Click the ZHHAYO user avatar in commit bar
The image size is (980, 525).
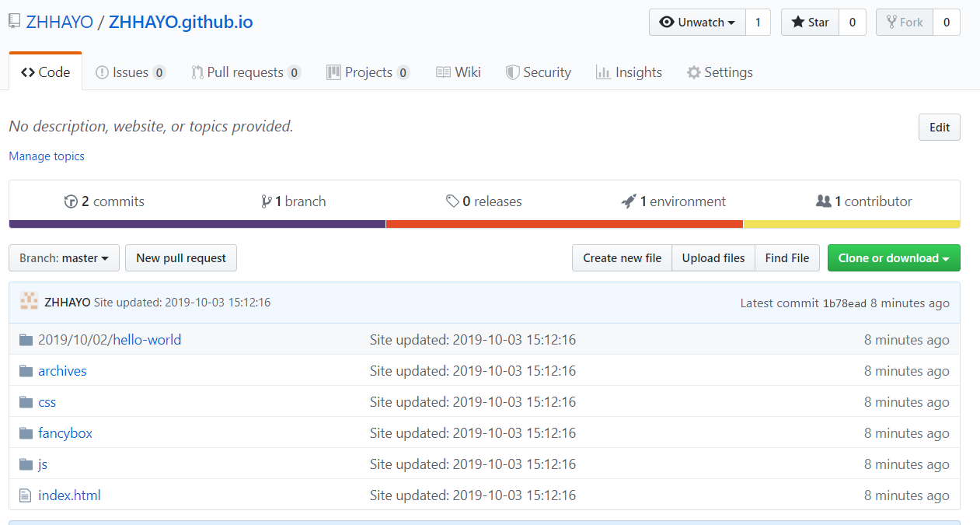(x=29, y=302)
